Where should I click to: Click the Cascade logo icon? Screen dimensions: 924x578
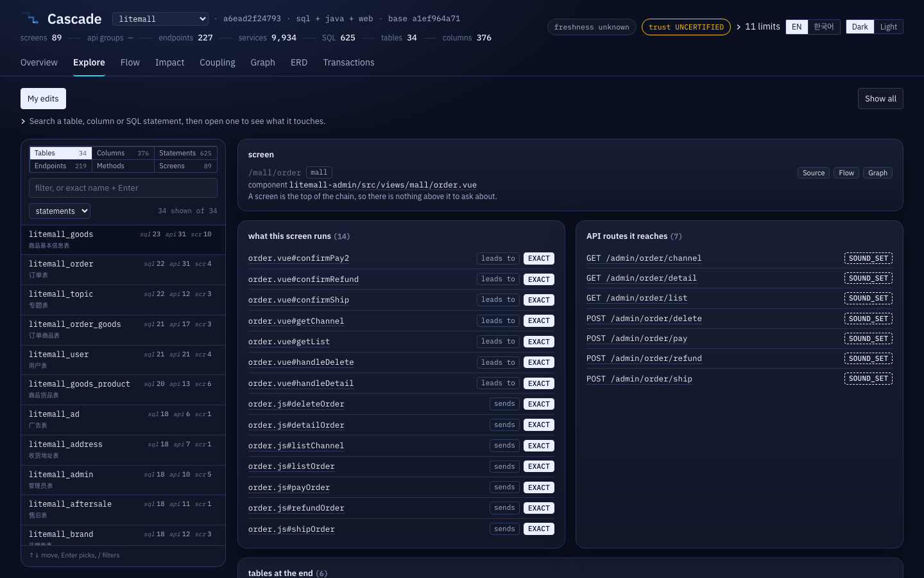[x=30, y=19]
